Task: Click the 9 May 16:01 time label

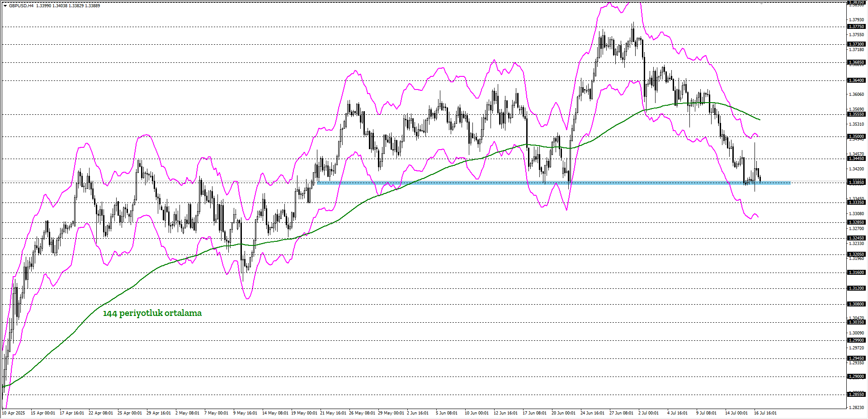Action: click(245, 413)
